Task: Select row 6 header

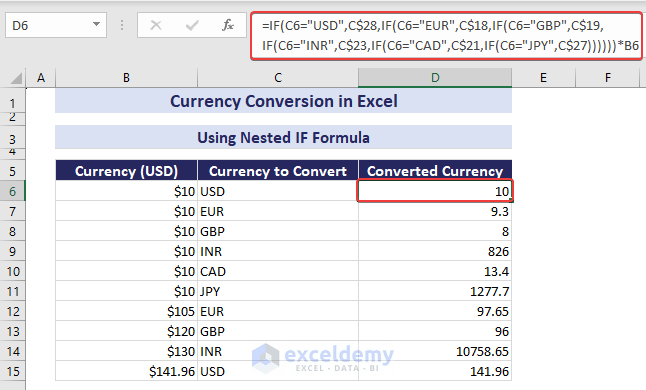Action: pyautogui.click(x=13, y=191)
